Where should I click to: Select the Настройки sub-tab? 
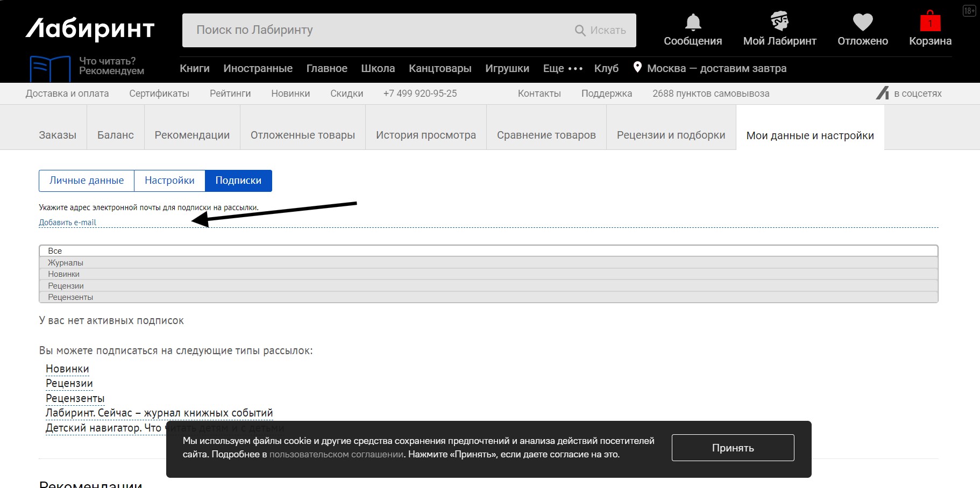tap(169, 181)
